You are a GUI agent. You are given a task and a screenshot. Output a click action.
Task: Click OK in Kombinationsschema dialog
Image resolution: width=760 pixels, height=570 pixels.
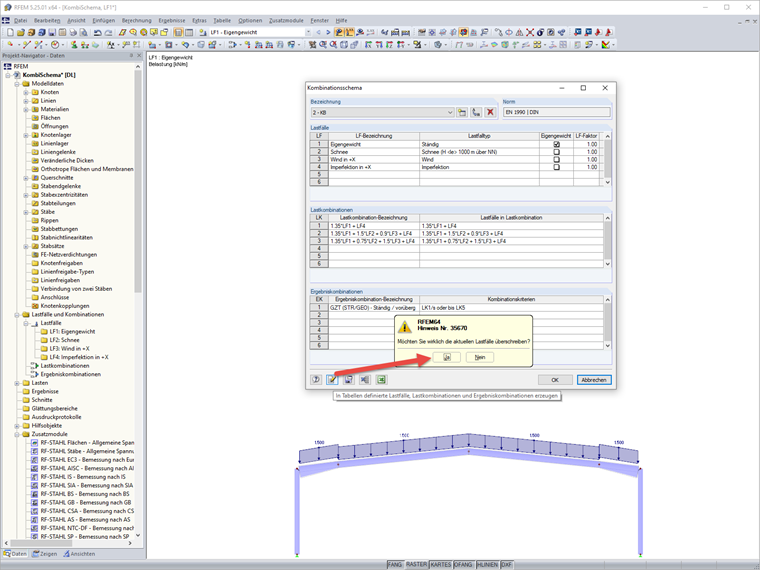pos(555,380)
